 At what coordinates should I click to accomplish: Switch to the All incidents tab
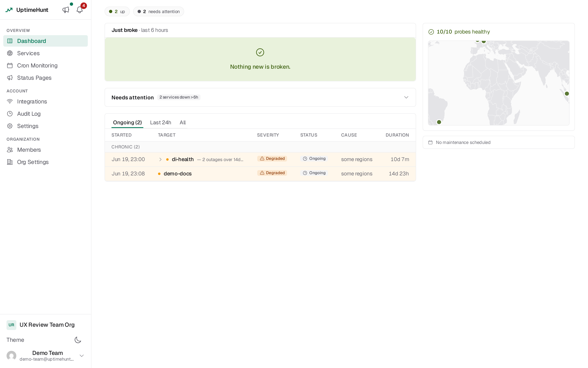click(x=183, y=122)
